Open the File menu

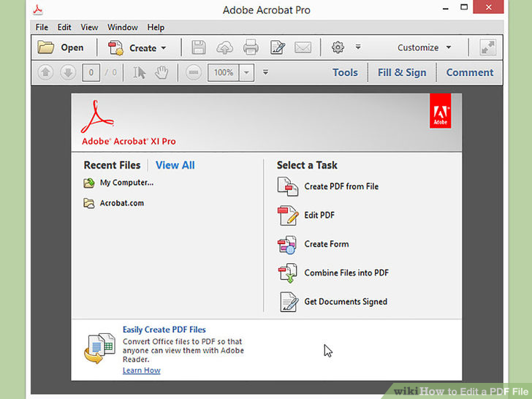[x=42, y=27]
